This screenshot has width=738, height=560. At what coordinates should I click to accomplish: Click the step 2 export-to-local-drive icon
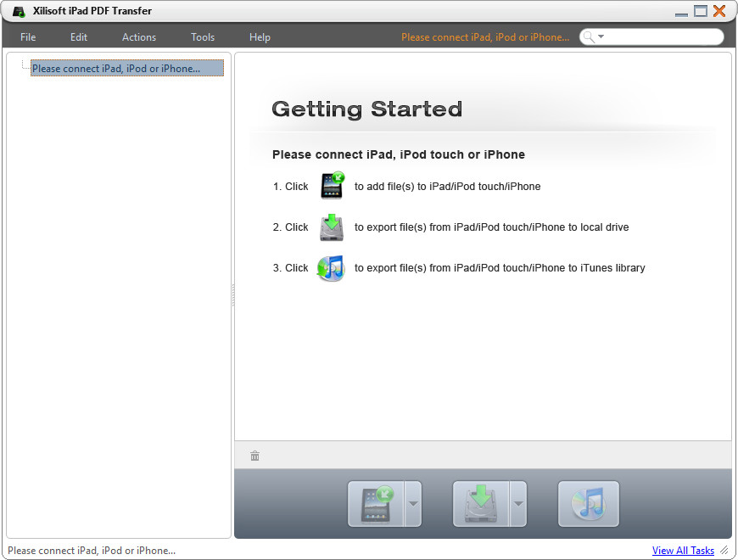(x=332, y=227)
